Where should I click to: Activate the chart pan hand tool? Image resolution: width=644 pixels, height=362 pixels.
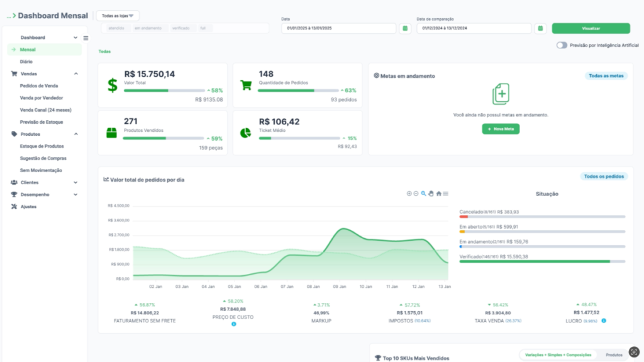pos(431,194)
